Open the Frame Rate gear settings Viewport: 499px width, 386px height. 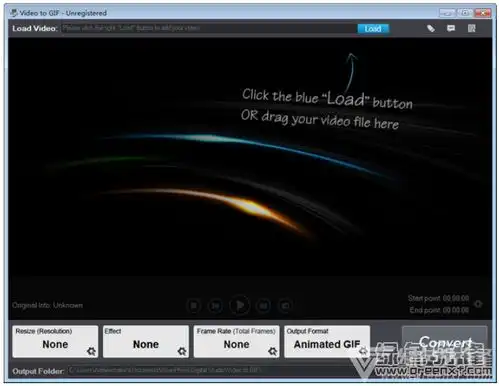point(272,351)
